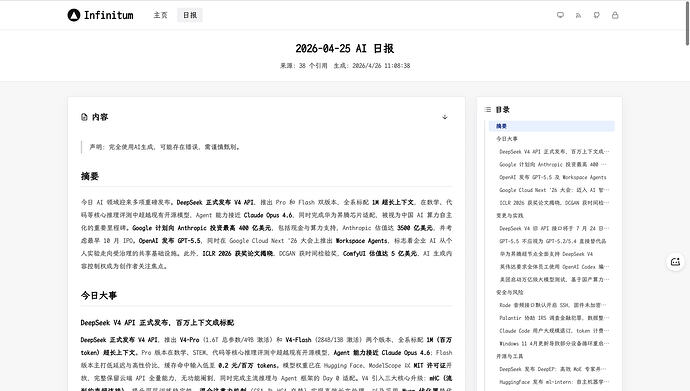Open TOC entry Windows 11 4月更新
The image size is (690, 391).
coord(554,343)
